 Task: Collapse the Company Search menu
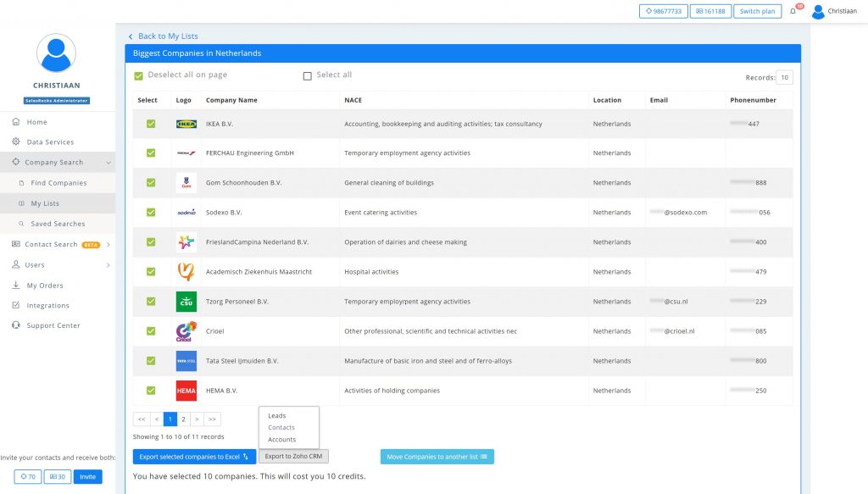coord(108,163)
